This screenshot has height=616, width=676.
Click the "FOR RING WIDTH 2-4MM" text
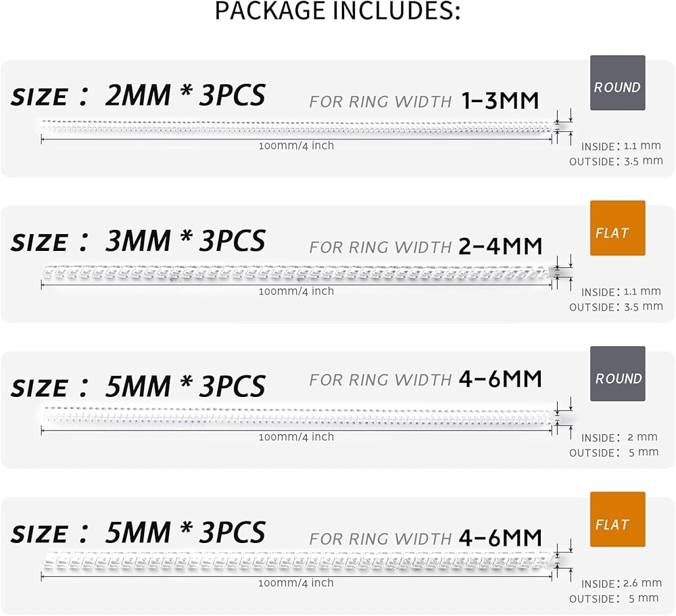point(426,247)
